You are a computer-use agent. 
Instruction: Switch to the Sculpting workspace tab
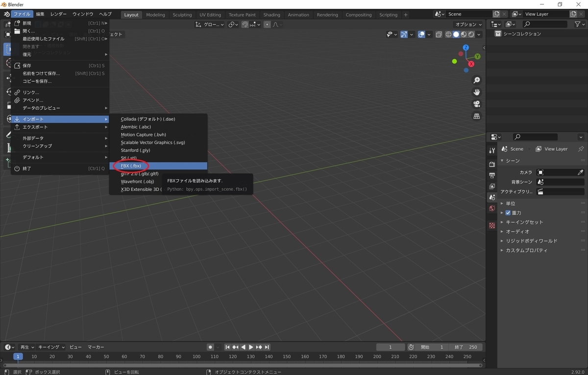coord(182,15)
